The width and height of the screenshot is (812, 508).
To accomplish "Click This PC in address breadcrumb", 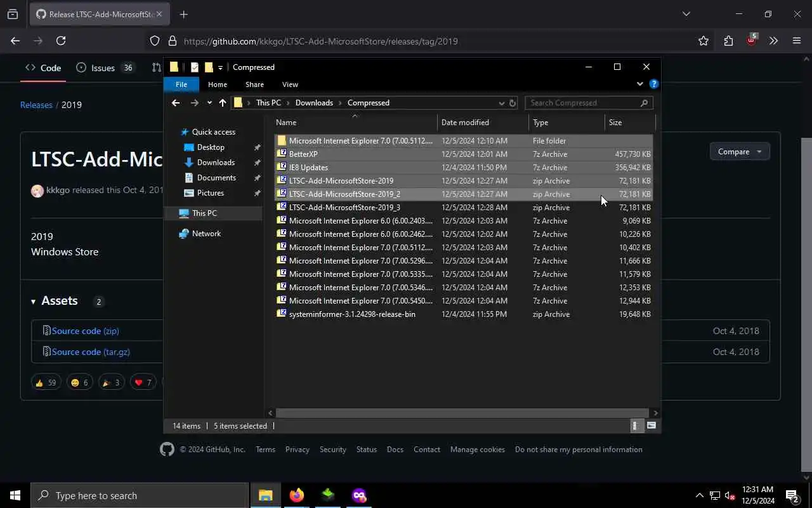I will (268, 103).
